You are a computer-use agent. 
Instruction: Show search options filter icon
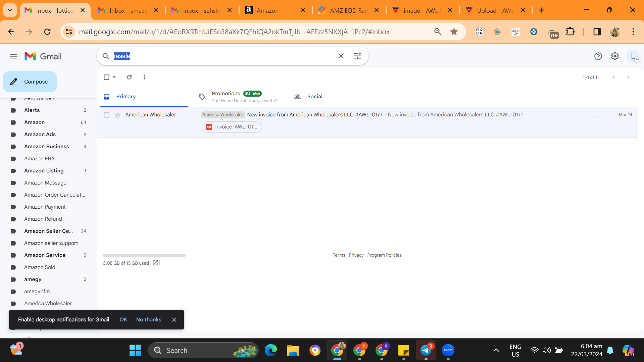pos(358,56)
